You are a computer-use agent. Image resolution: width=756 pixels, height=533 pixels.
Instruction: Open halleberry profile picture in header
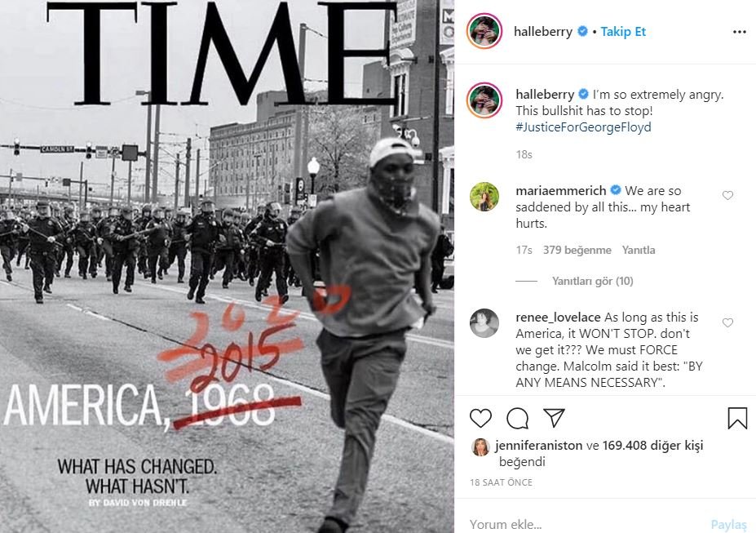(x=484, y=31)
